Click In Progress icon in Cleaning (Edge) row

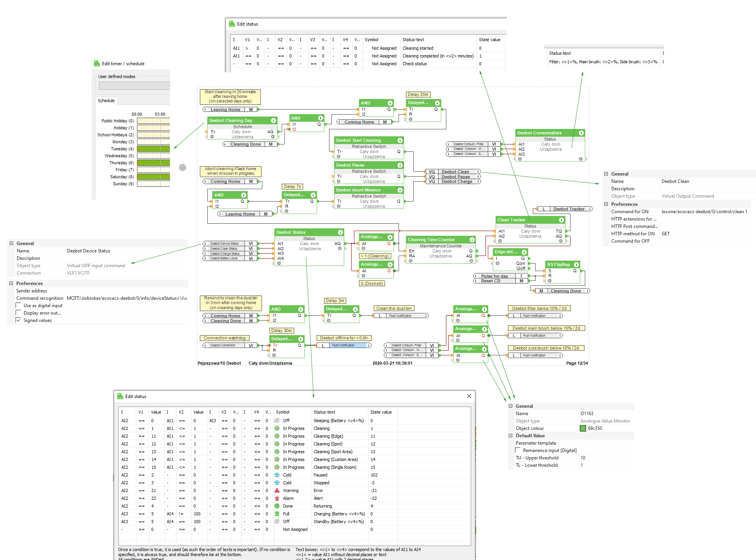pos(277,436)
